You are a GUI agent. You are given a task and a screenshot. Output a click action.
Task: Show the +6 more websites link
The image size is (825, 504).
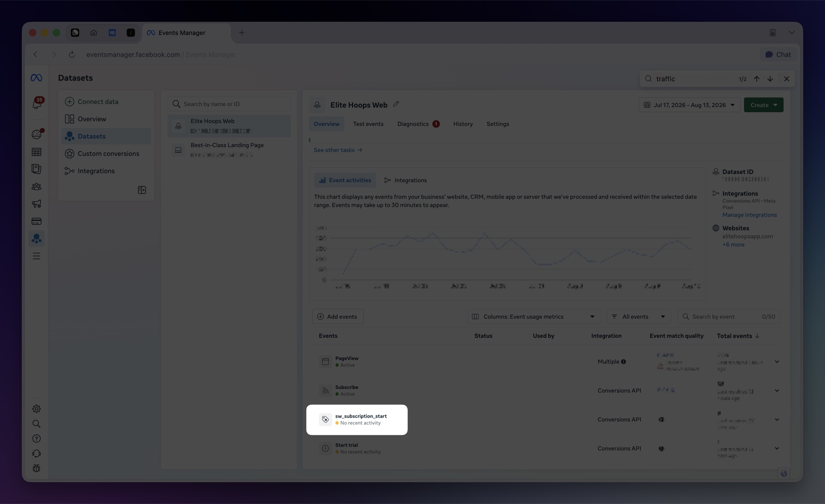pos(733,245)
